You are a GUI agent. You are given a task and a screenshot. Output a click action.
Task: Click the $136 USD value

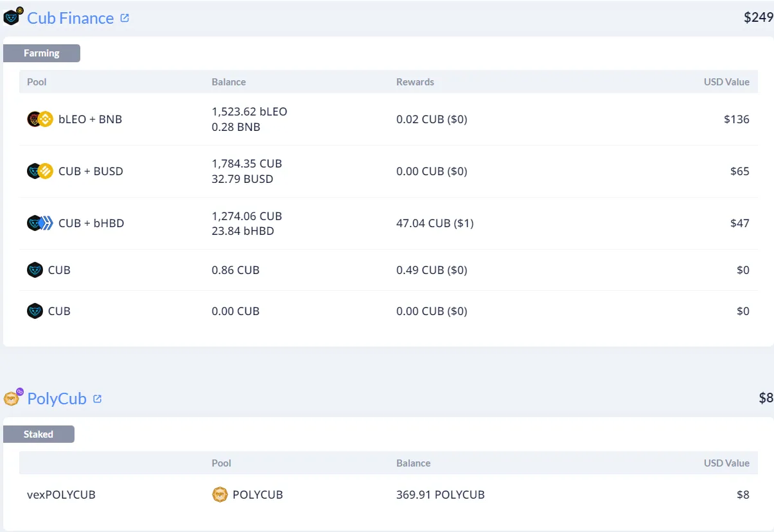coord(737,119)
